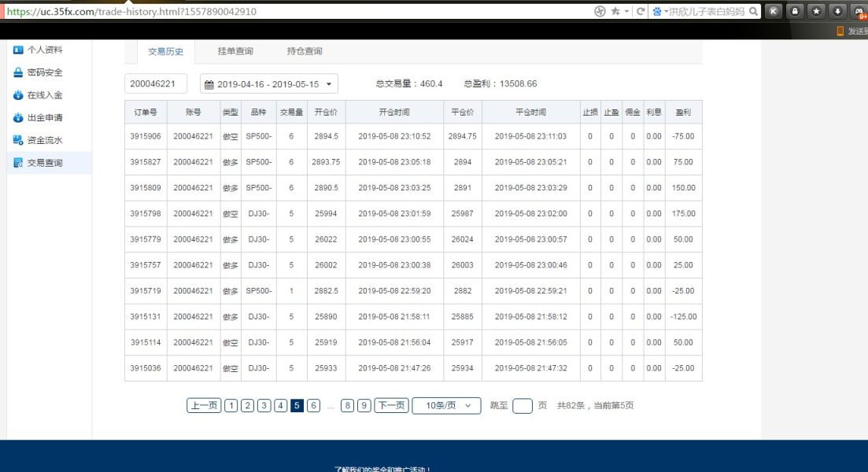Click the browser download arrow icon
The height and width of the screenshot is (472, 868).
pyautogui.click(x=837, y=12)
